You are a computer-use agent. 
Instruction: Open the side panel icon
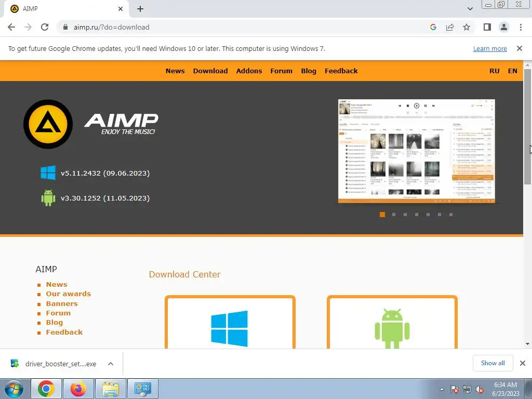coord(487,27)
